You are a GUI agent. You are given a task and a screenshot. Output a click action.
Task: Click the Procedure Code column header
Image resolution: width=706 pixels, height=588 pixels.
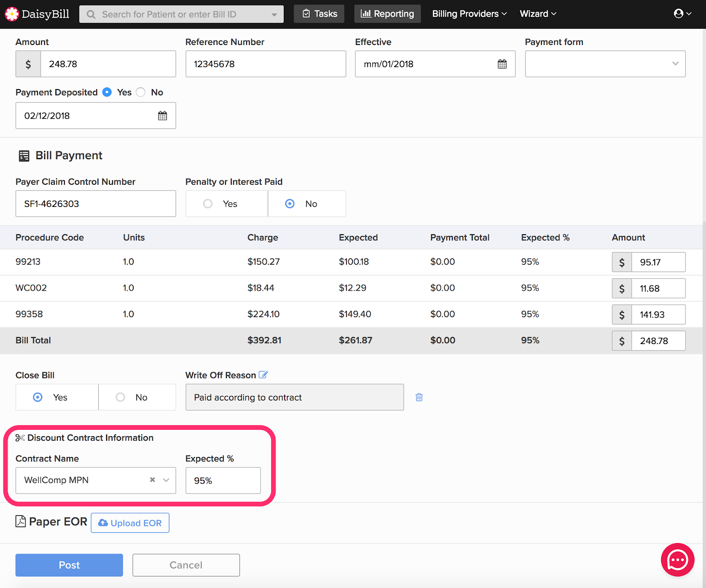(49, 237)
